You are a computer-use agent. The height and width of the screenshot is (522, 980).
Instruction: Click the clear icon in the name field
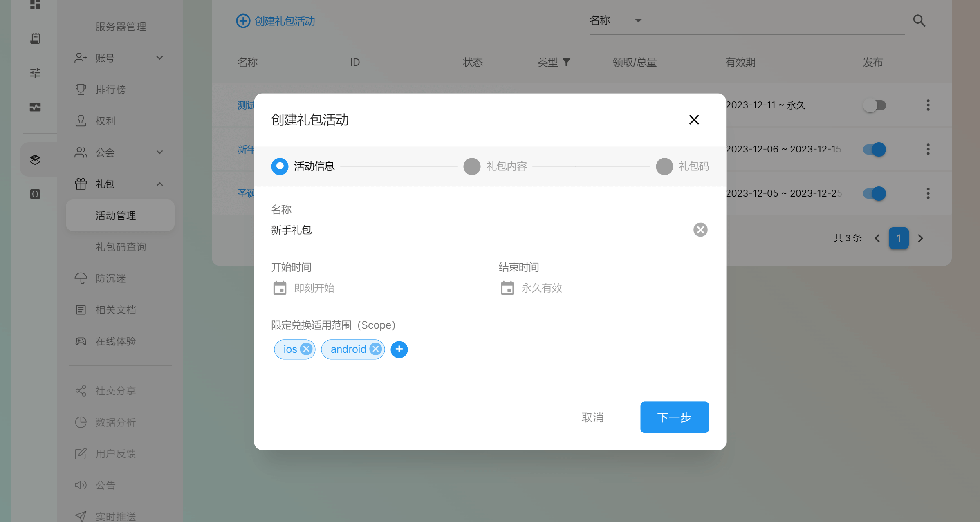click(x=700, y=230)
